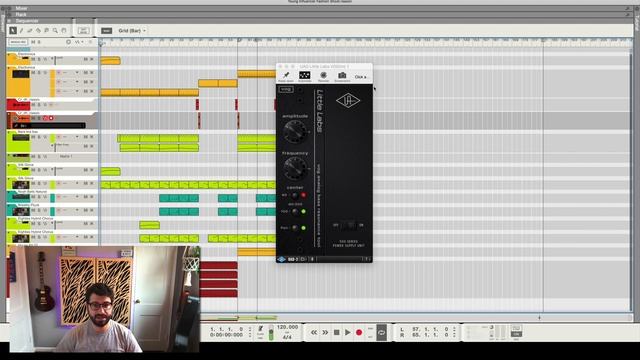Select the arrow selection tool

click(13, 31)
